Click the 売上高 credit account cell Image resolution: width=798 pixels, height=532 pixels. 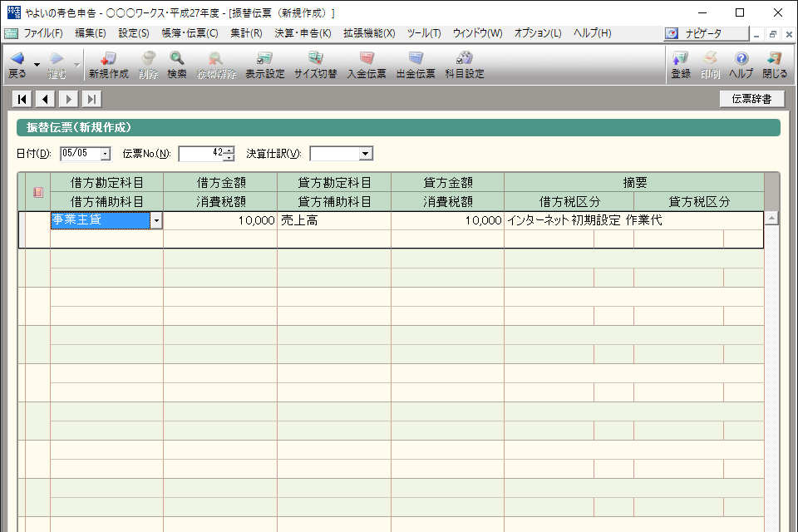click(334, 220)
